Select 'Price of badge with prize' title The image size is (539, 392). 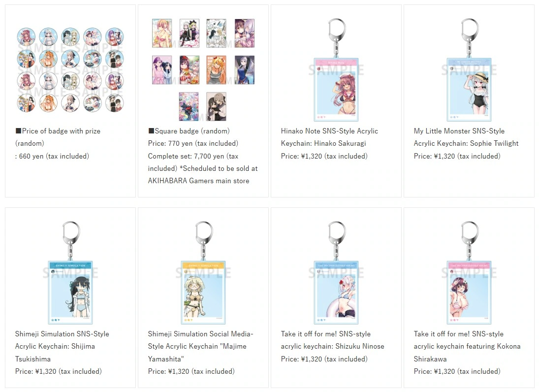58,137
